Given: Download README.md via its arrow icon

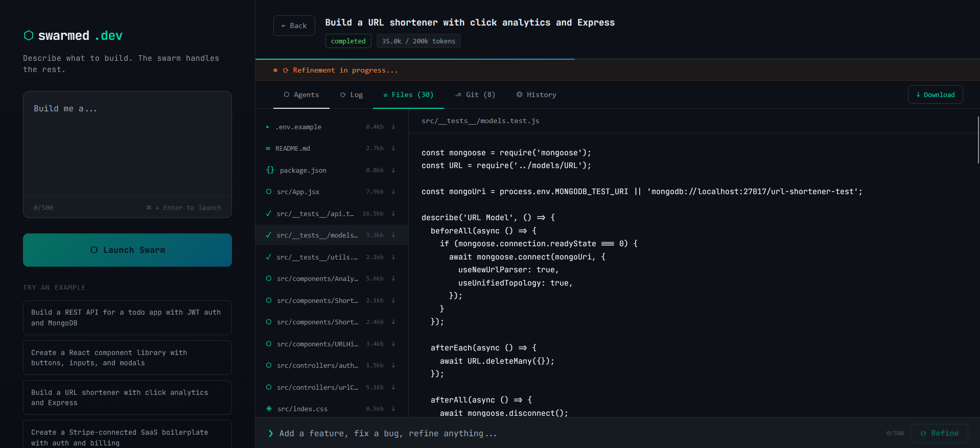Looking at the screenshot, I should pos(393,148).
